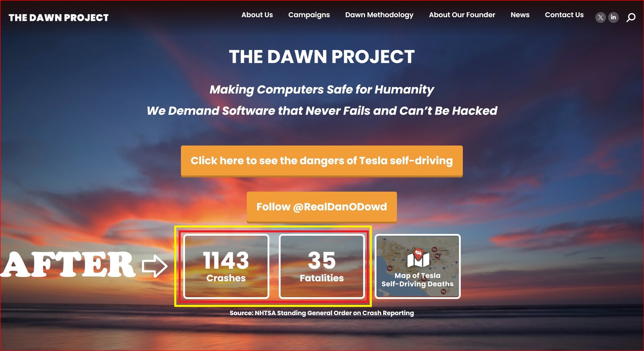This screenshot has width=644, height=351.
Task: Click Map of Tesla Self-Driving Deaths label
Action: pyautogui.click(x=417, y=280)
